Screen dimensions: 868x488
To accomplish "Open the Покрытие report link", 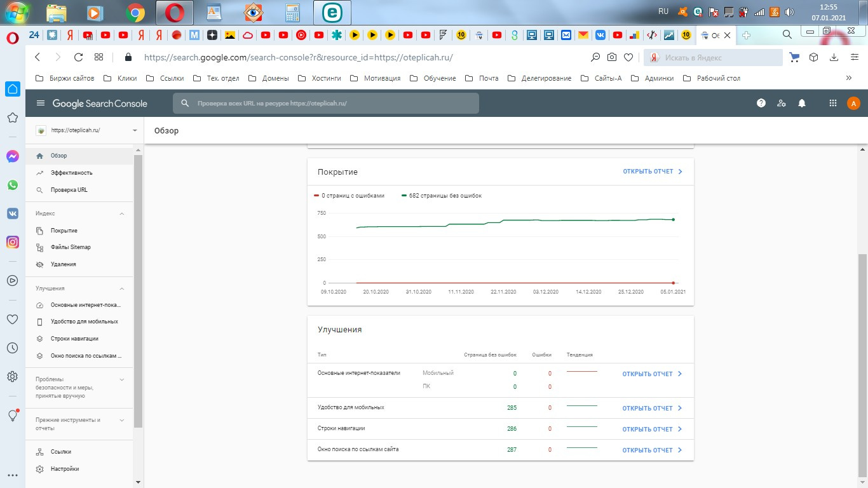I will pos(652,172).
